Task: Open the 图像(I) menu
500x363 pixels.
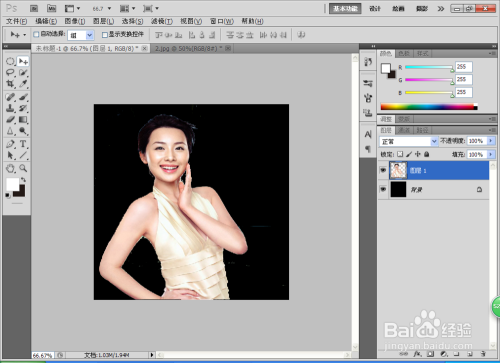Action: pos(75,21)
